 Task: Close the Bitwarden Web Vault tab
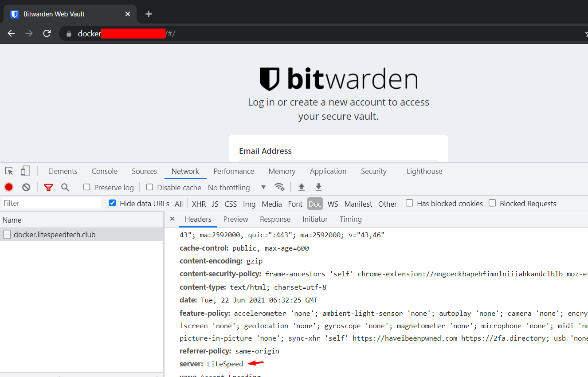point(128,14)
